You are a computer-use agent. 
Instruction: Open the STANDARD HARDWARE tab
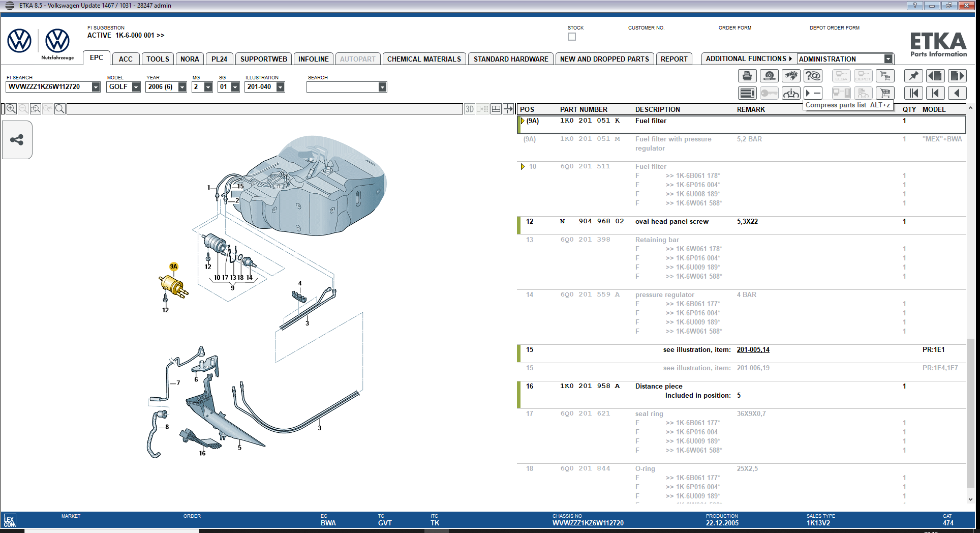click(511, 59)
